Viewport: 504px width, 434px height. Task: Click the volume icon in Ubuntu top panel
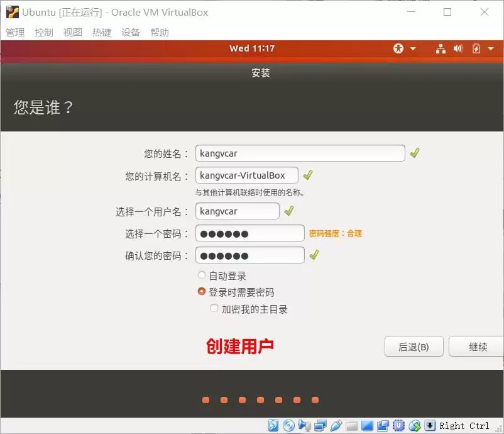pyautogui.click(x=459, y=48)
